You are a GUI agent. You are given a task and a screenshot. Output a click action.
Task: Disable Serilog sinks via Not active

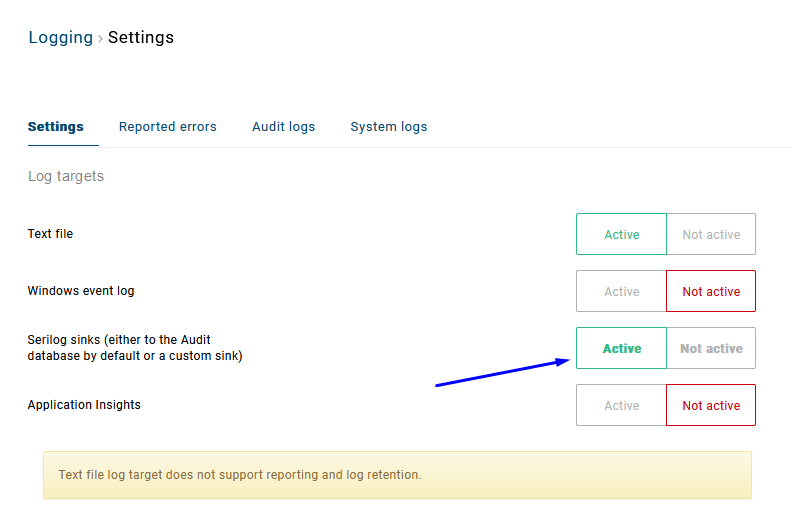tap(711, 348)
